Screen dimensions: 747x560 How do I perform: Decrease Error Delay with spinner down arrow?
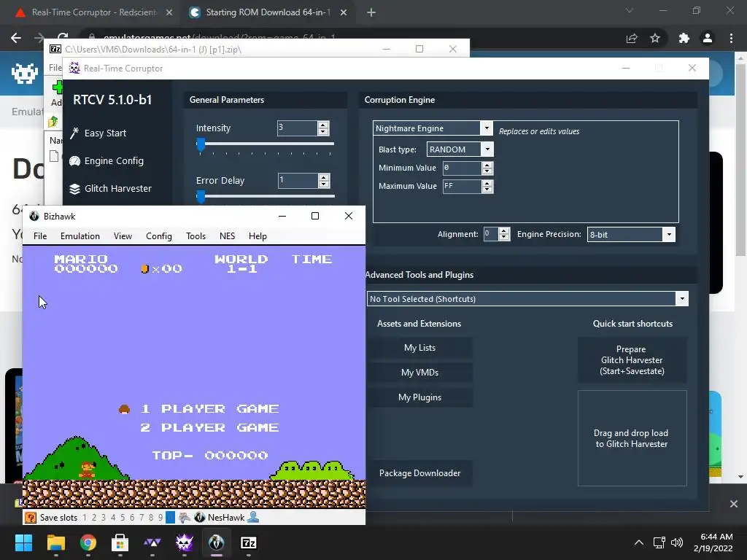coord(324,184)
